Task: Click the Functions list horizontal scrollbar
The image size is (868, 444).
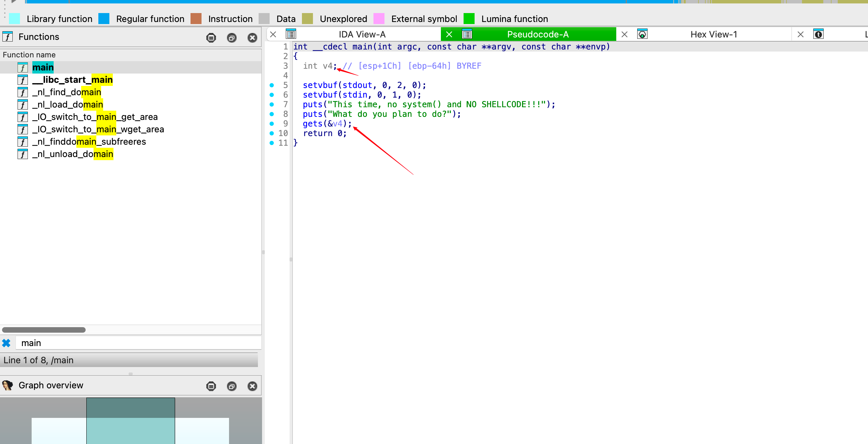Action: pyautogui.click(x=44, y=330)
